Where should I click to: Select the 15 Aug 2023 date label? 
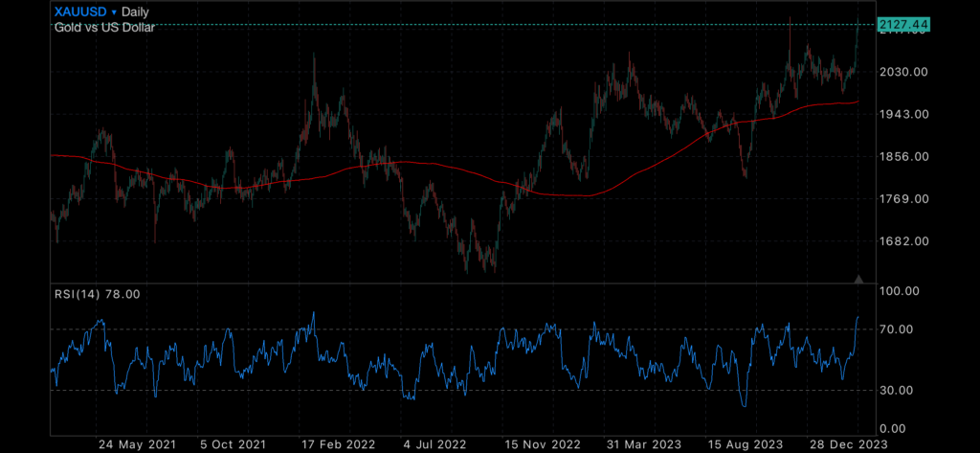click(x=745, y=445)
